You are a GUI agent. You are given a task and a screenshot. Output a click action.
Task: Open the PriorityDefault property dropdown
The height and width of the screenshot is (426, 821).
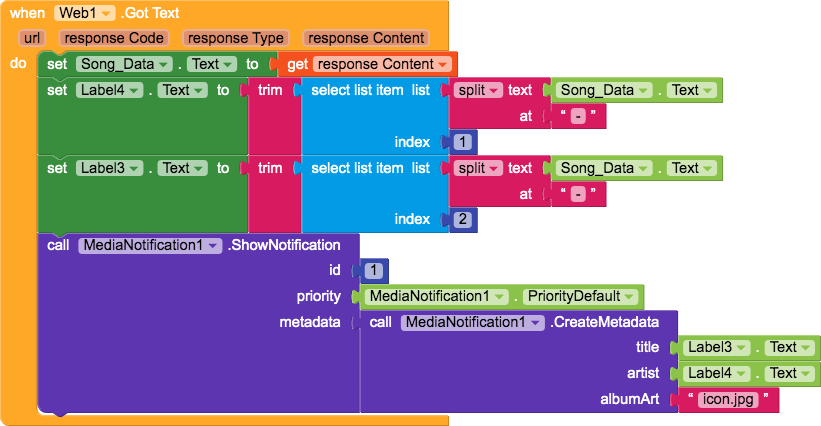pyautogui.click(x=582, y=296)
